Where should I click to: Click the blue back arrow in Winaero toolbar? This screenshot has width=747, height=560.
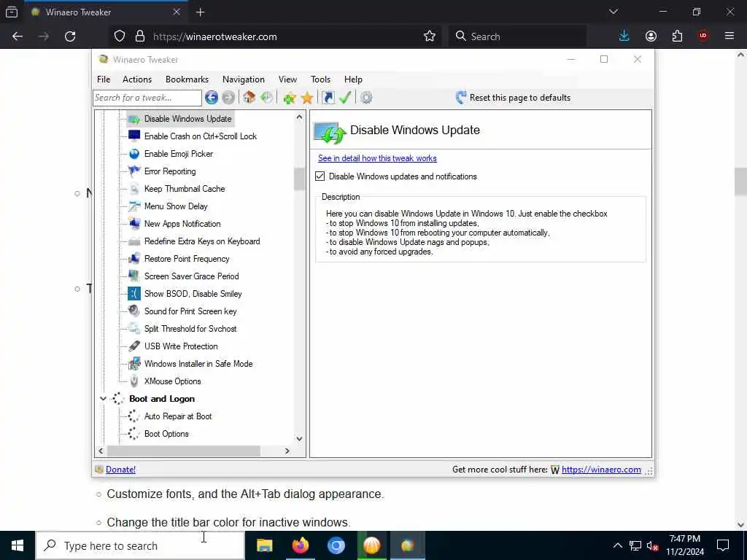pyautogui.click(x=212, y=98)
